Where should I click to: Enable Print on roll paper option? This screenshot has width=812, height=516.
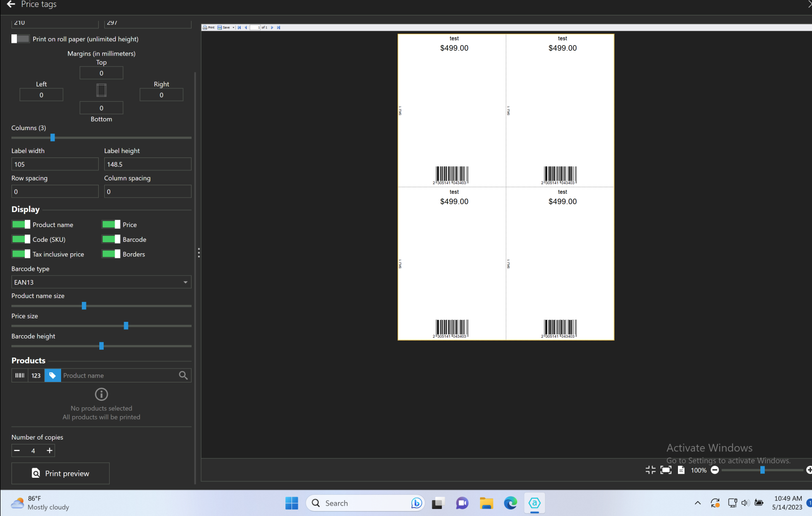click(x=20, y=39)
